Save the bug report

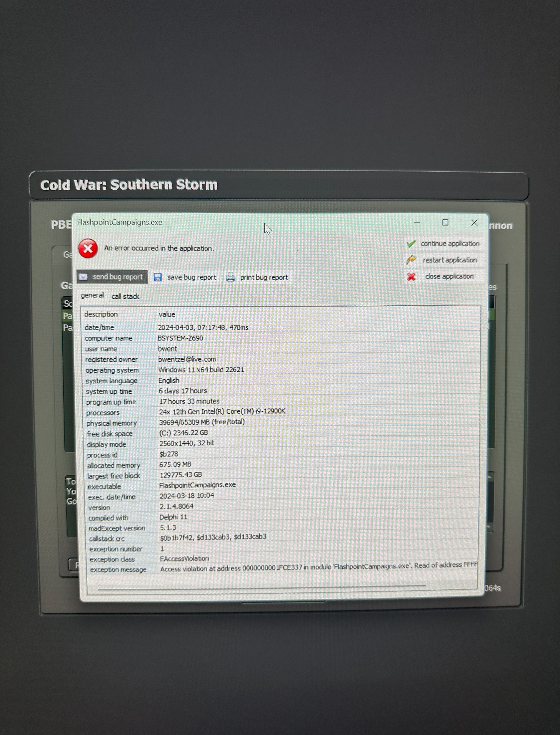click(x=185, y=277)
